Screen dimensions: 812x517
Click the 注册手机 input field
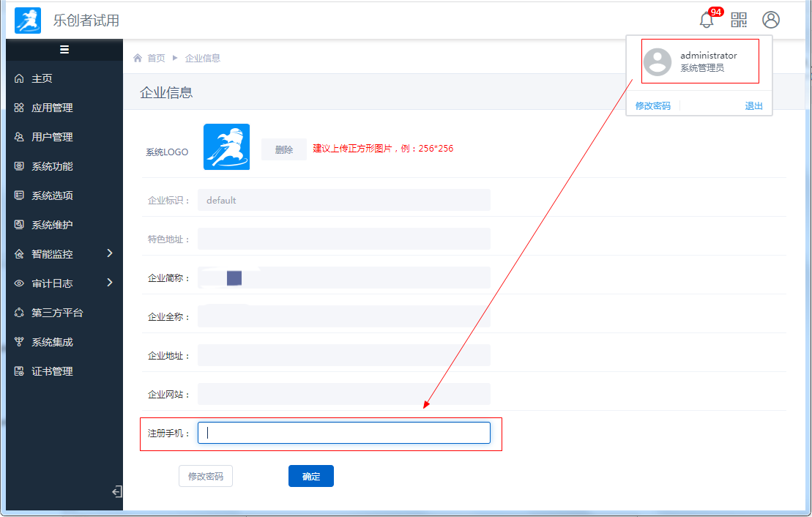(x=344, y=433)
